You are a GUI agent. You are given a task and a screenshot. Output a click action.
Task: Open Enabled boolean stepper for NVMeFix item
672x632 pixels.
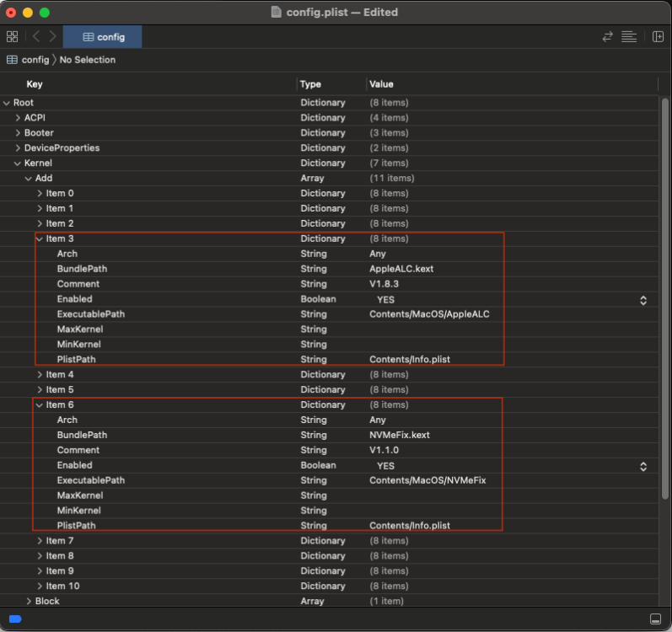(642, 466)
